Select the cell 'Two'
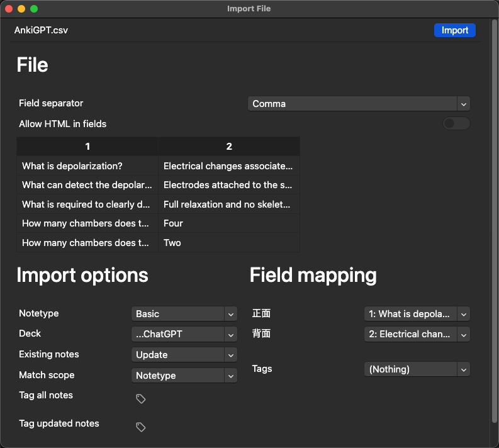499x448 pixels. (x=229, y=243)
